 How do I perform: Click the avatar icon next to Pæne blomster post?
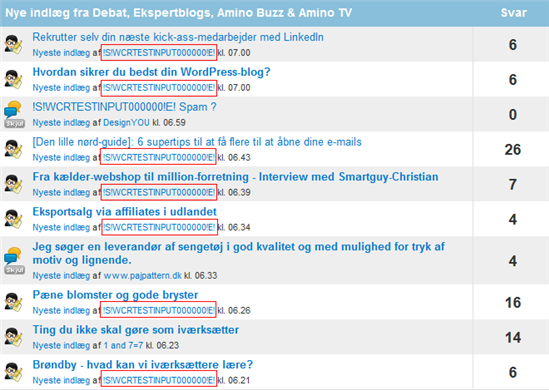[13, 302]
